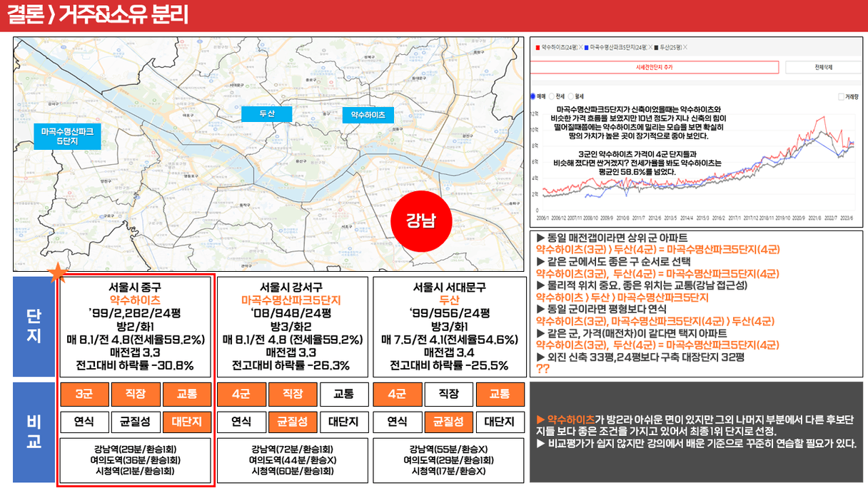Screen dimensions: 868x488
Task: Remove 두산(25평) series with its X
Action: [x=685, y=47]
